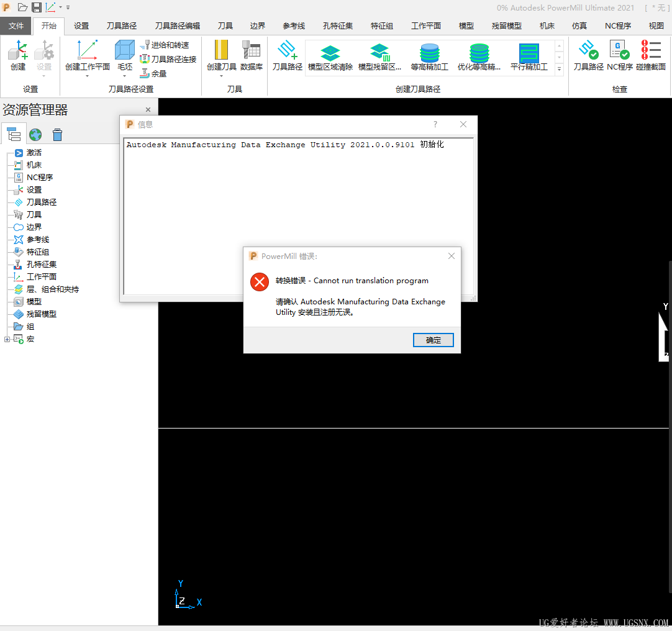Switch to the 机床 ribbon tab
The image size is (672, 631).
tap(547, 25)
